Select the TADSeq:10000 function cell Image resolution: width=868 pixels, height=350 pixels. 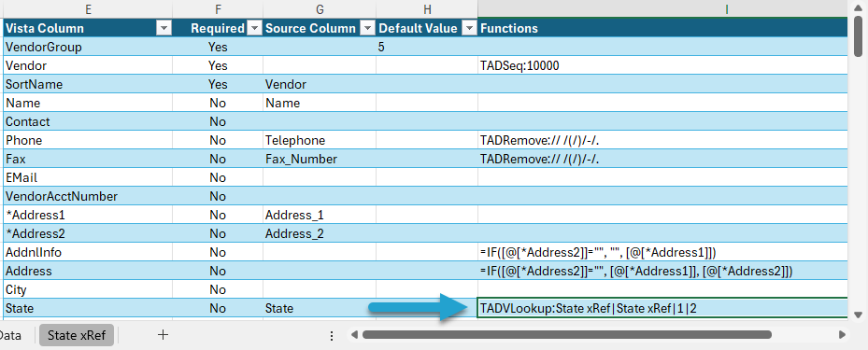tap(662, 65)
